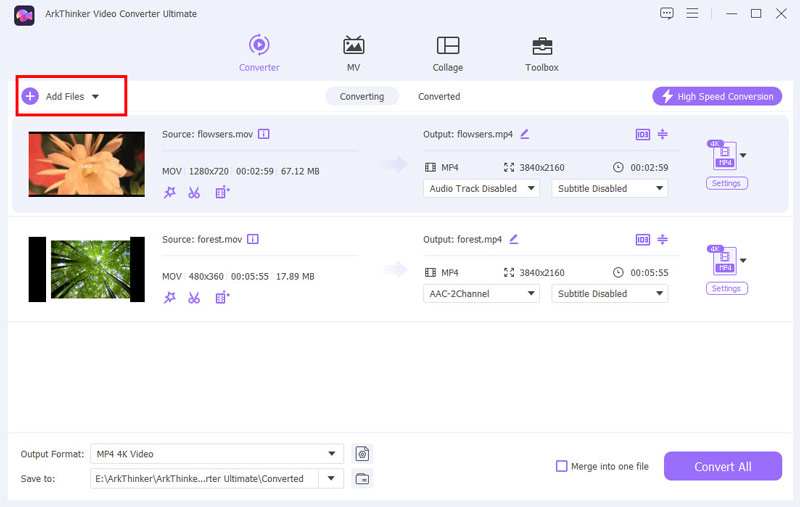Click the 67.12 MB file size
The width and height of the screenshot is (800, 507).
[300, 171]
